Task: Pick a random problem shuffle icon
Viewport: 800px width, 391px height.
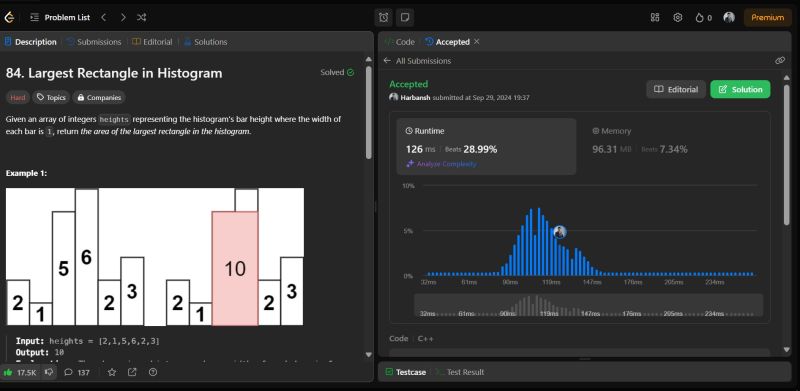Action: pyautogui.click(x=142, y=17)
